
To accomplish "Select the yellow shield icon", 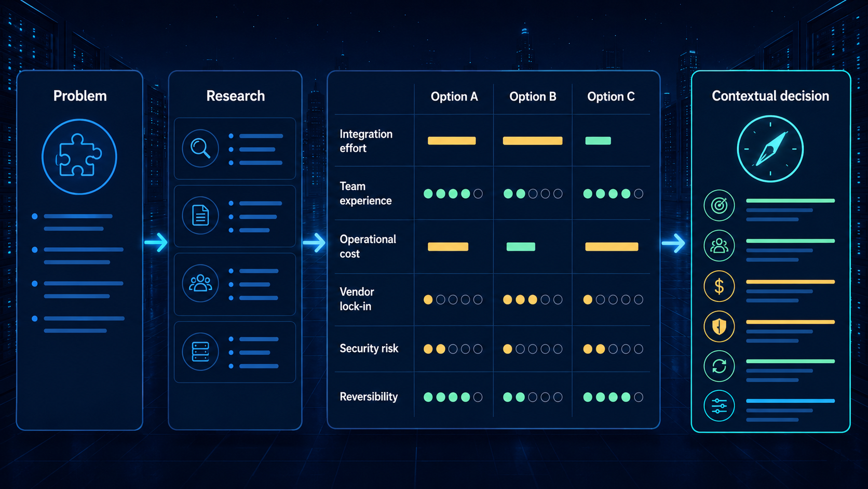I will 719,326.
